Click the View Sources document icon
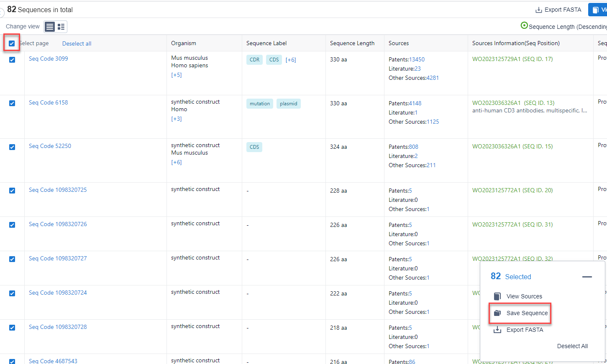The width and height of the screenshot is (607, 364). pyautogui.click(x=497, y=296)
